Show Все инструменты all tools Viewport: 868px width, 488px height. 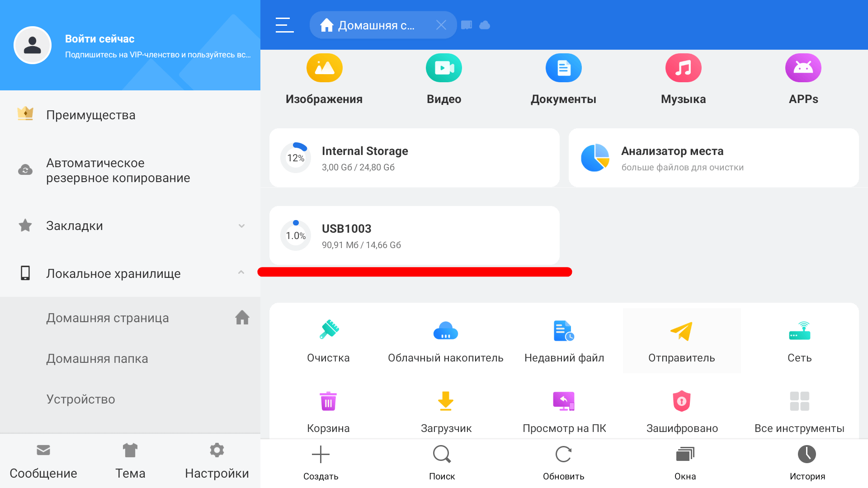coord(800,412)
